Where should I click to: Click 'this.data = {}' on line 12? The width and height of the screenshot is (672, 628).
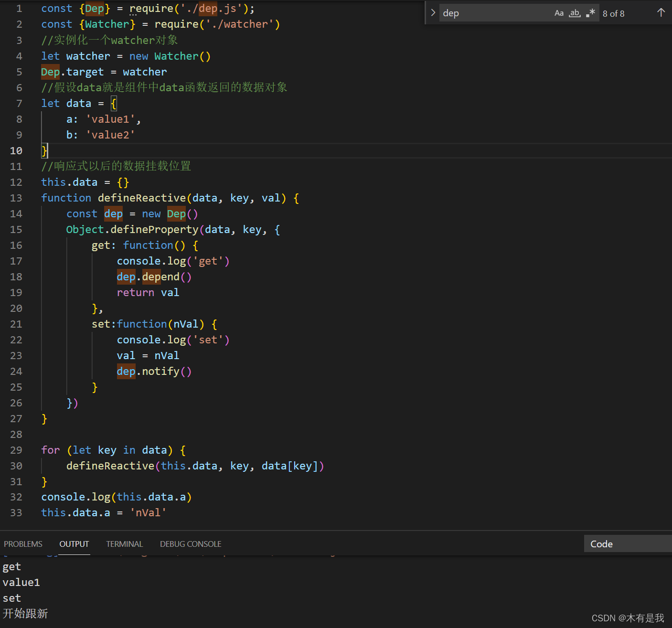tap(85, 182)
